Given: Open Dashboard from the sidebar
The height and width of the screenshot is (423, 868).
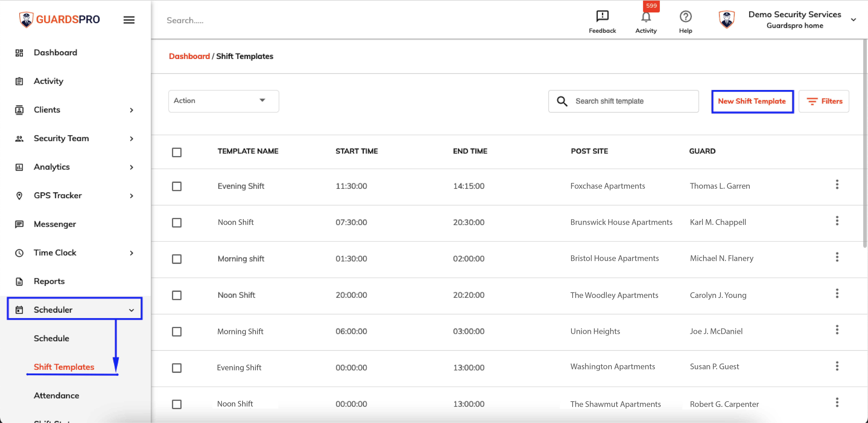Looking at the screenshot, I should 56,53.
